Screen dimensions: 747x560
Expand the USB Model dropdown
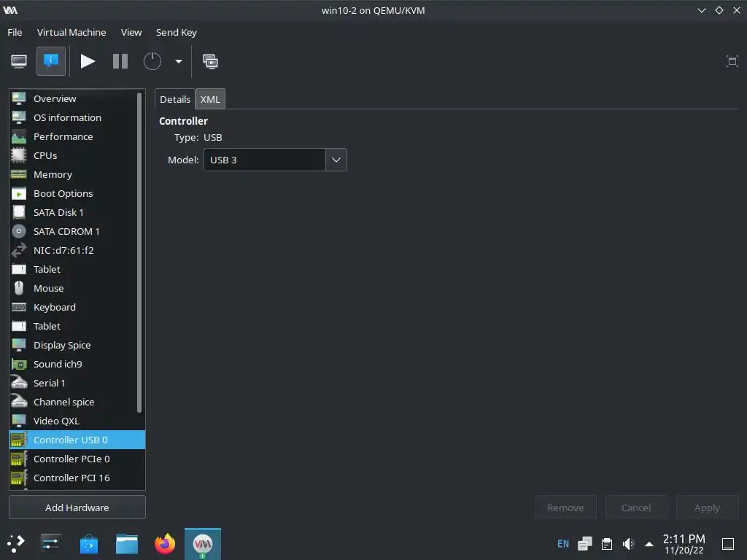pos(336,160)
